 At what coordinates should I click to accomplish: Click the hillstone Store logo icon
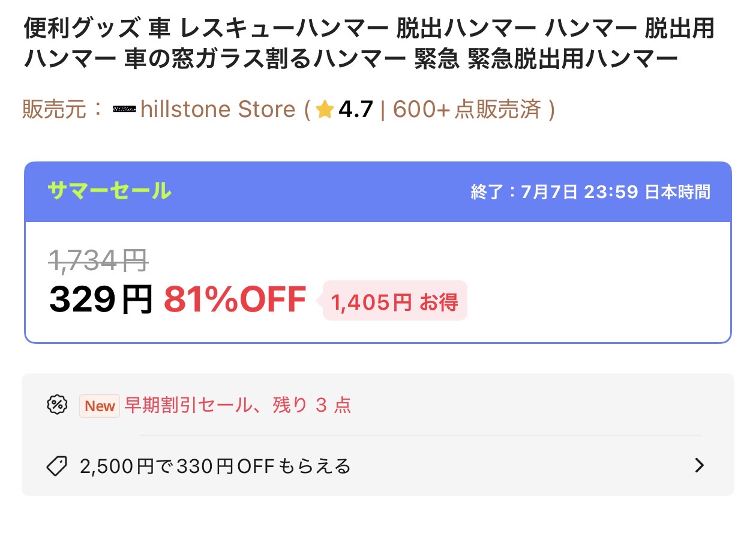click(x=125, y=110)
